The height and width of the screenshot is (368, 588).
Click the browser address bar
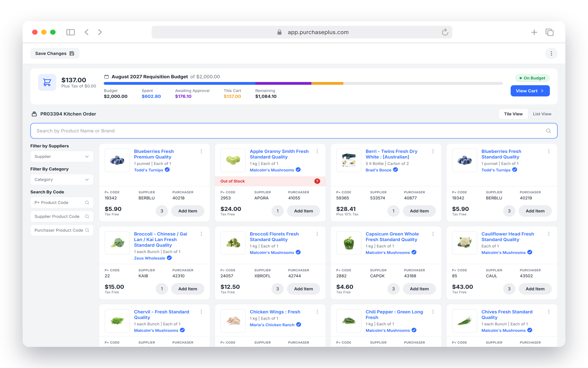(x=302, y=32)
